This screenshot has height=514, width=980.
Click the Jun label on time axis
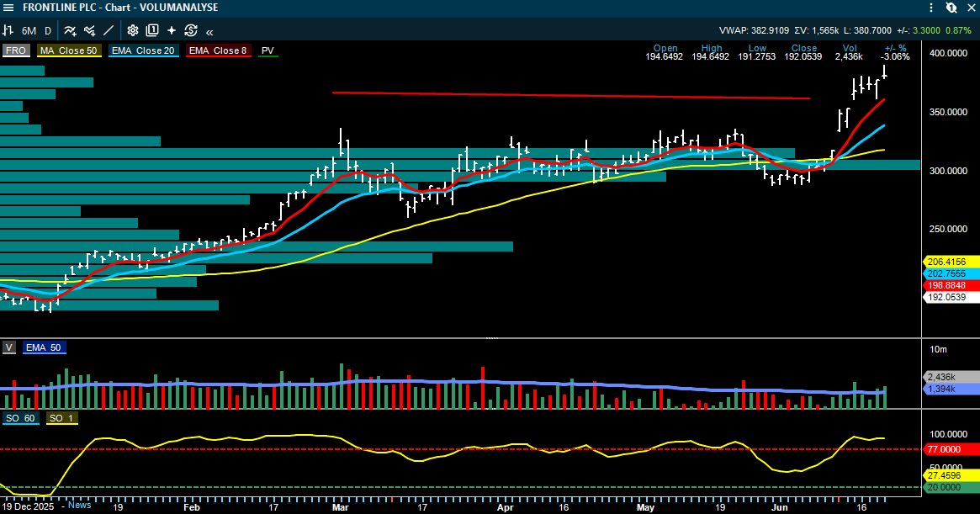[x=780, y=507]
